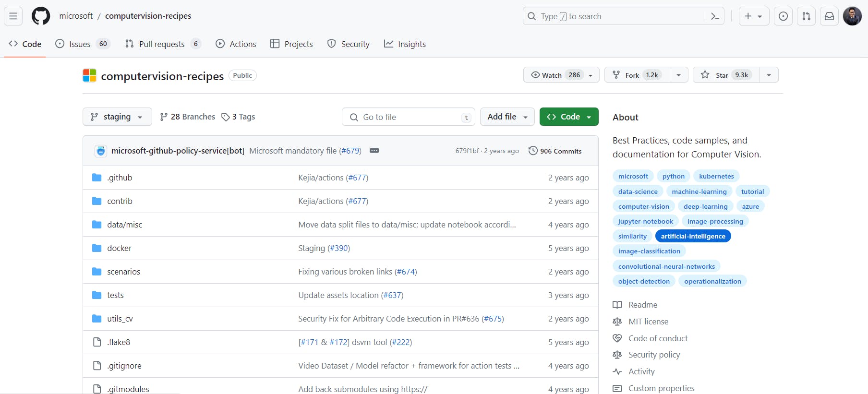Switch to the Pull requests tab

[x=162, y=44]
